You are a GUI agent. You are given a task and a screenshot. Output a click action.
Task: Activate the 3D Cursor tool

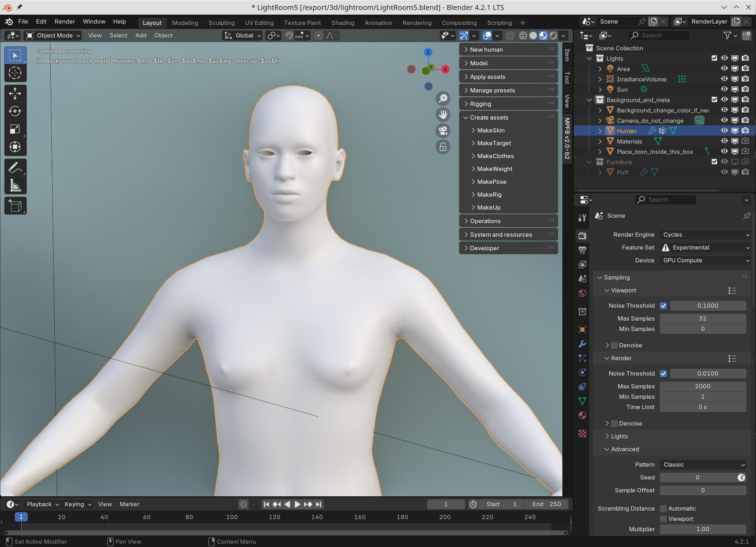point(15,73)
